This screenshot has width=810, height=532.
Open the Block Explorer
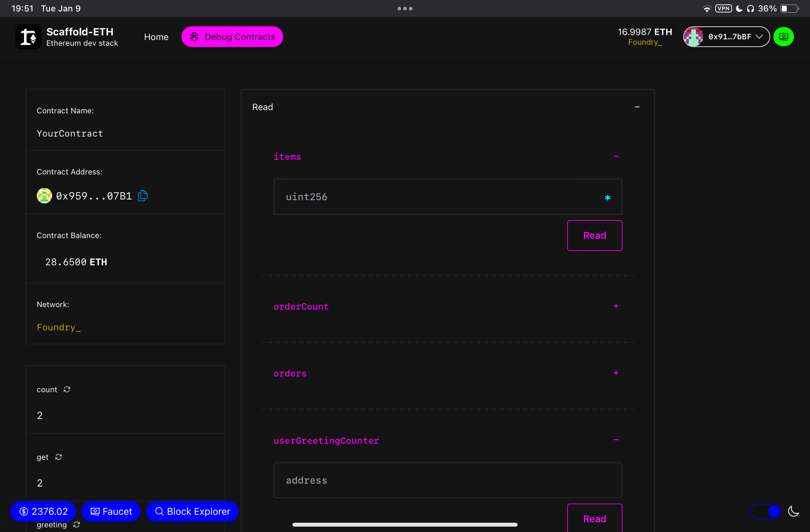point(192,511)
